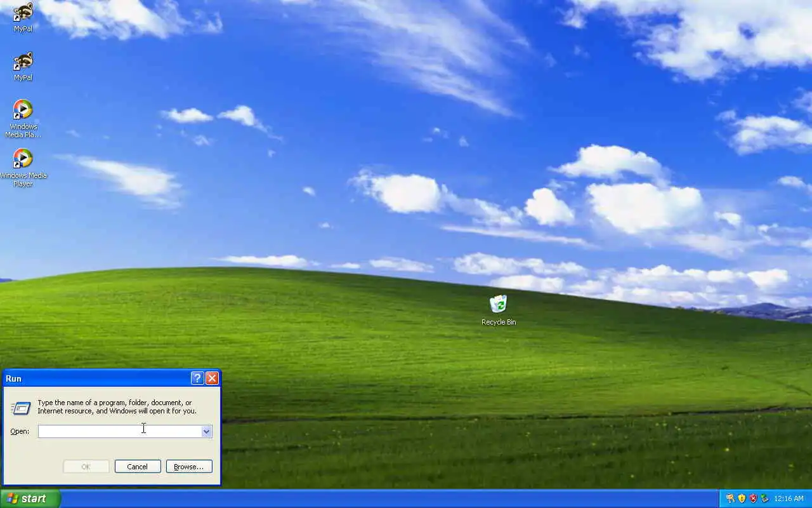Open the topmost MyPal desktop shortcut
Image resolution: width=812 pixels, height=508 pixels.
pos(23,17)
